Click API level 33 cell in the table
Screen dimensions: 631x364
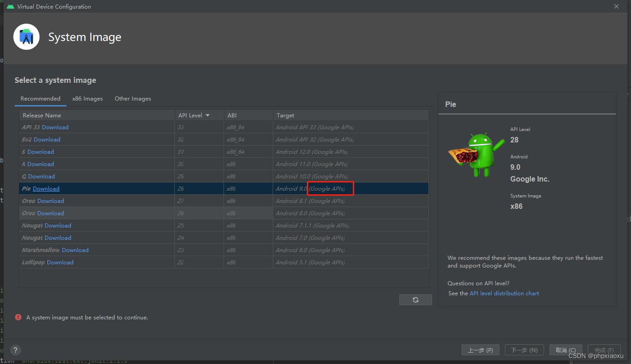tap(199, 127)
